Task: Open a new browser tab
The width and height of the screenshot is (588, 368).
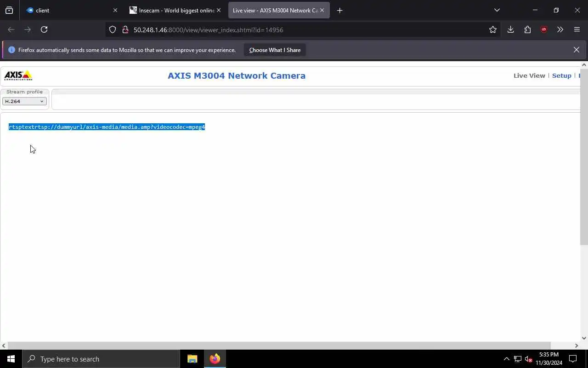Action: tap(339, 10)
